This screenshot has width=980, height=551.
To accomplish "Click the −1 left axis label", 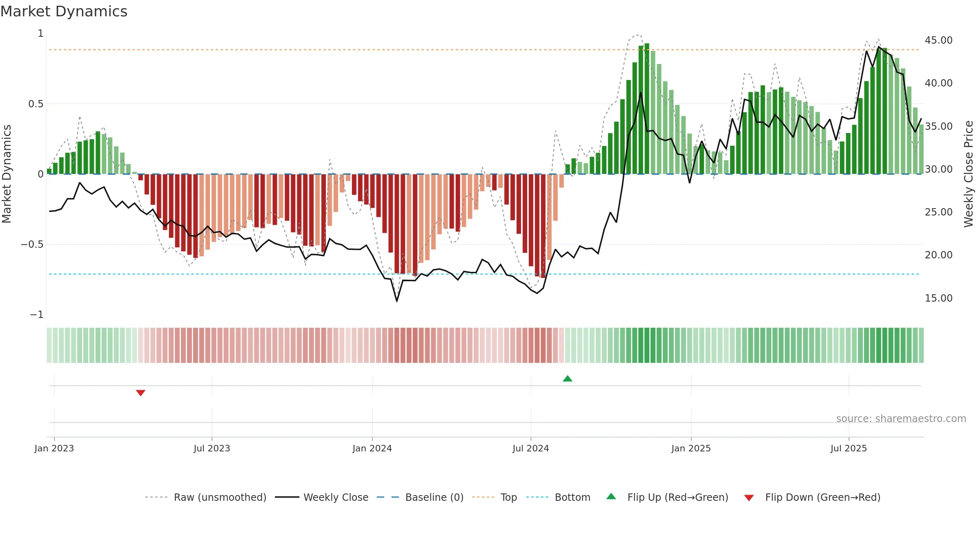I will pyautogui.click(x=37, y=315).
